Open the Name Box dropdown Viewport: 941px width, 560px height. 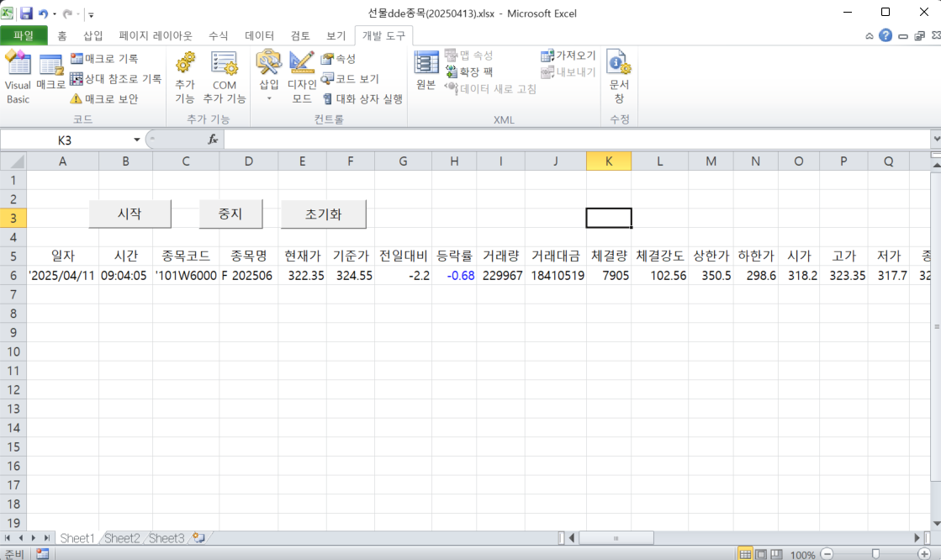coord(137,140)
